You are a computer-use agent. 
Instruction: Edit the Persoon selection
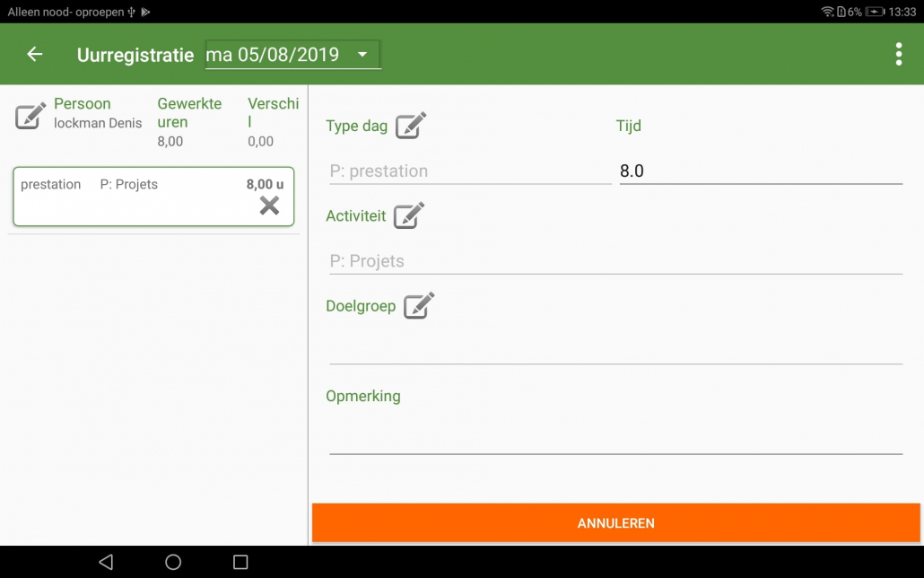[31, 115]
